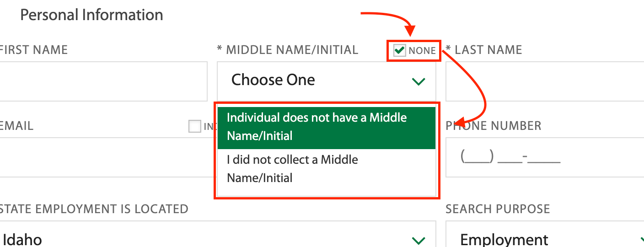Click the Phone Number input field

[544, 157]
